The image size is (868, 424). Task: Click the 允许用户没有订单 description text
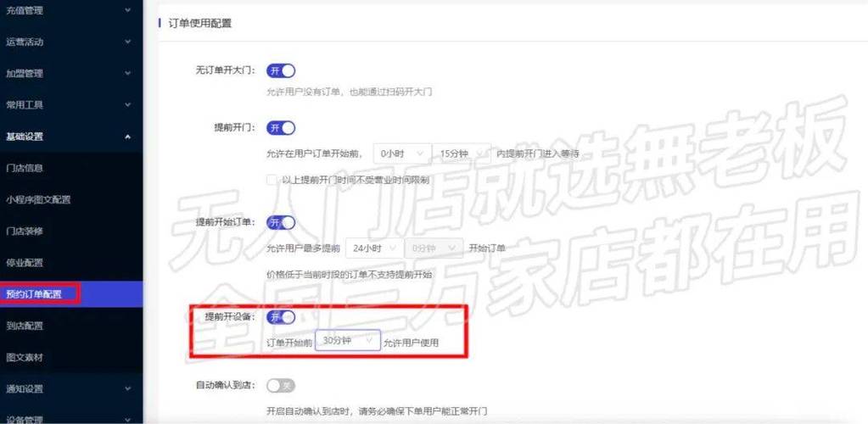350,92
